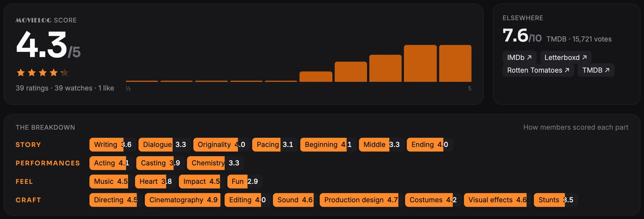This screenshot has width=644, height=219.
Task: Click the FEEL category label
Action: click(x=24, y=181)
